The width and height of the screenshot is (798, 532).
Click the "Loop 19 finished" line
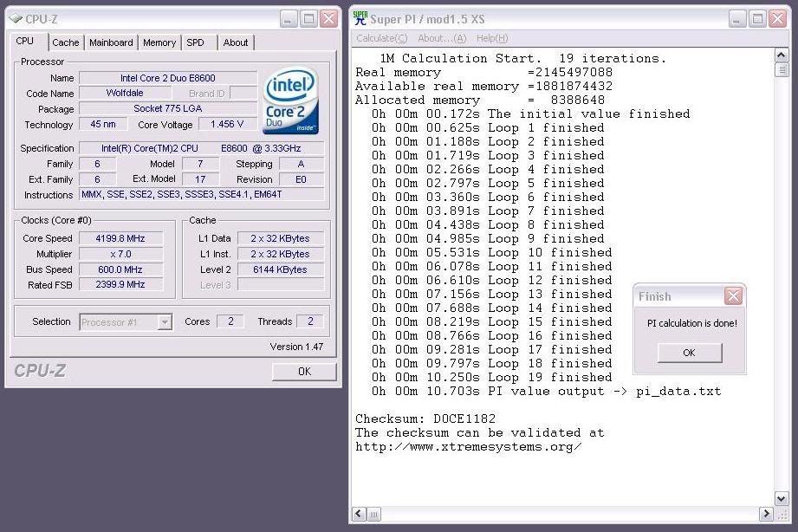[x=491, y=378]
